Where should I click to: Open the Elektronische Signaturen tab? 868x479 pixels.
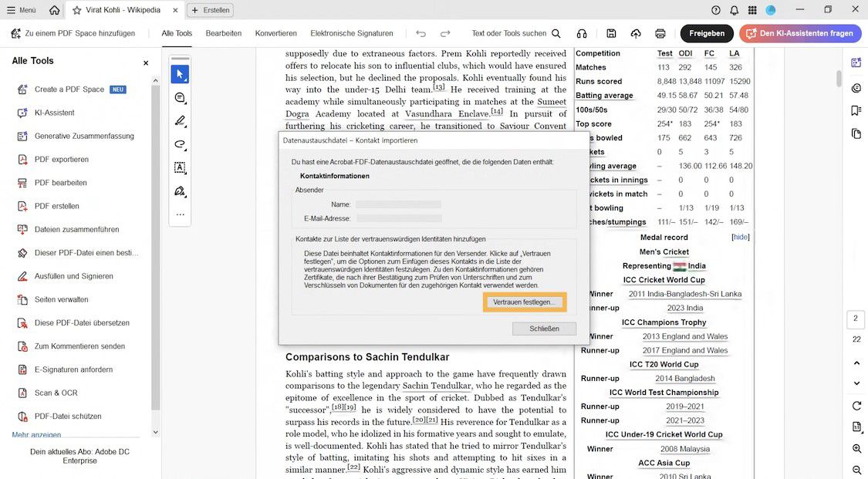click(x=352, y=33)
